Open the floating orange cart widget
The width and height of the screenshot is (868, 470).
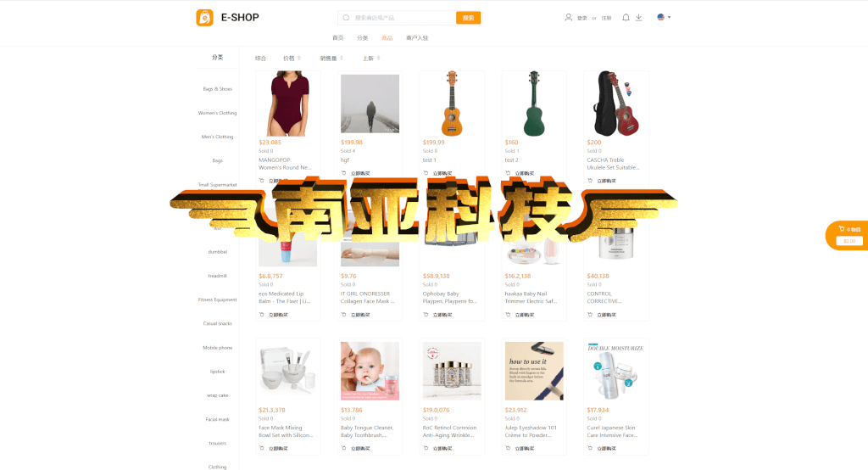(x=847, y=236)
